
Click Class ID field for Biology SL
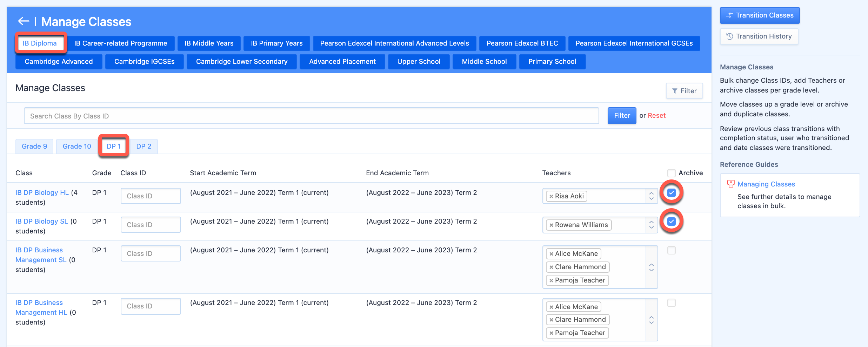click(x=151, y=225)
